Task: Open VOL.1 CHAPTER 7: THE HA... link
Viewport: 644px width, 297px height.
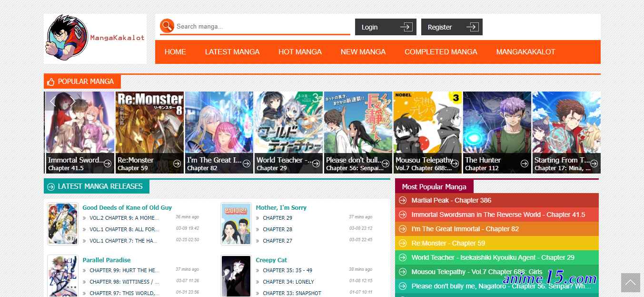Action: (x=123, y=241)
